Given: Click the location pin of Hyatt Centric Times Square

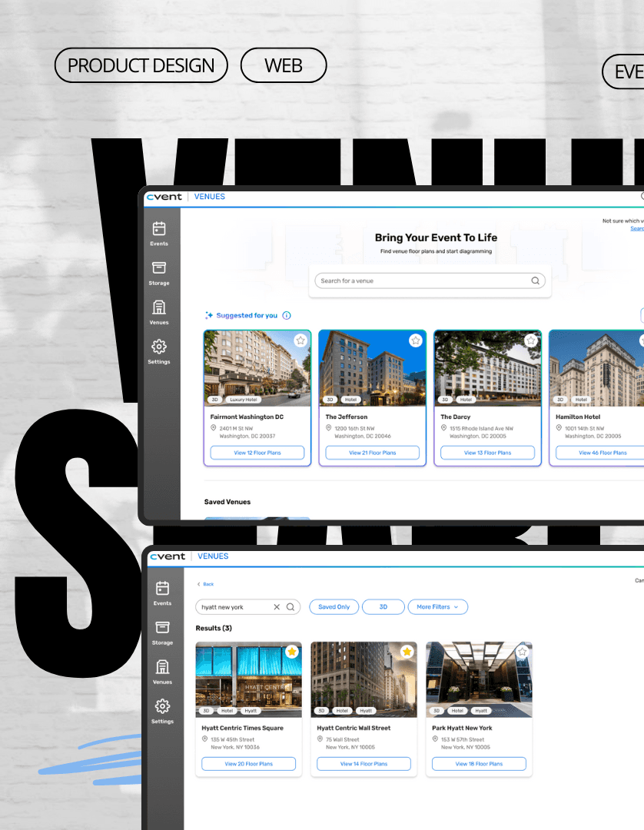Looking at the screenshot, I should [x=204, y=739].
